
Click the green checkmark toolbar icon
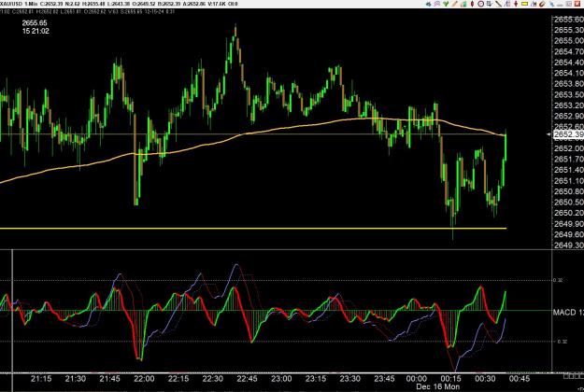(446, 4)
